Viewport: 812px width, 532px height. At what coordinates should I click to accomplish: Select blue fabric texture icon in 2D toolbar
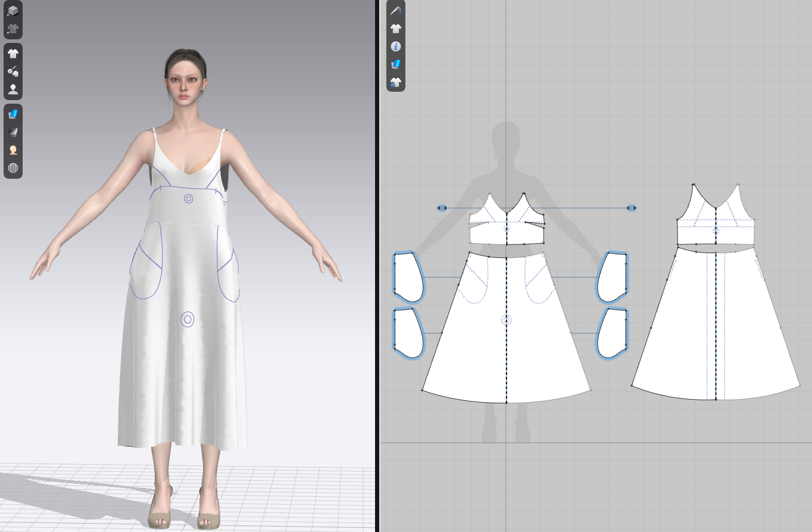395,64
